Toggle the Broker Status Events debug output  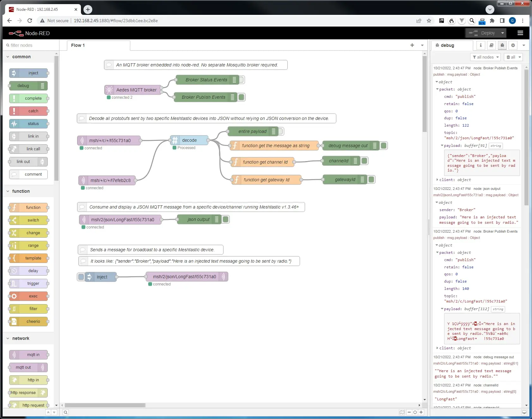(x=242, y=80)
